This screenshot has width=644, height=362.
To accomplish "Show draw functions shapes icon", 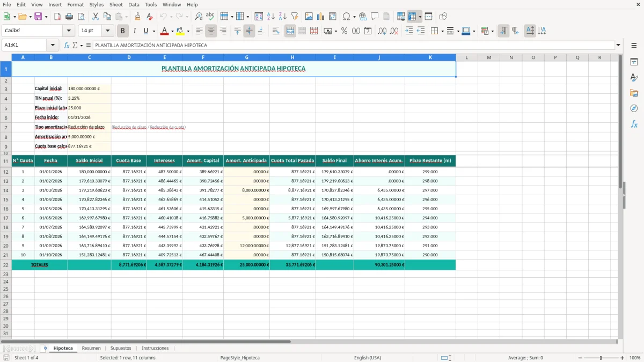I will pos(443,17).
